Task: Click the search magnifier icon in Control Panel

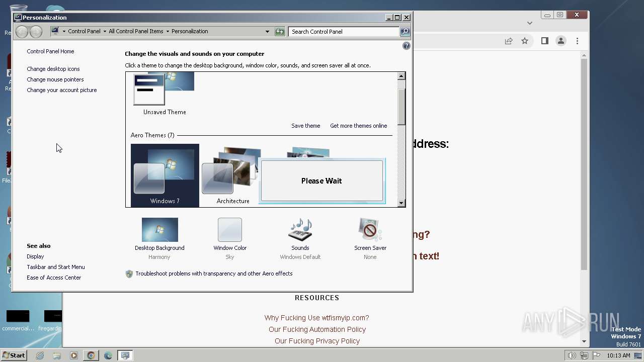Action: click(405, 32)
